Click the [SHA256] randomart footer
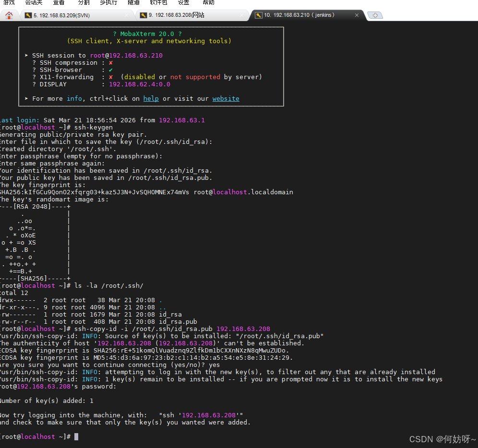Image resolution: width=478 pixels, height=448 pixels. tap(32, 279)
